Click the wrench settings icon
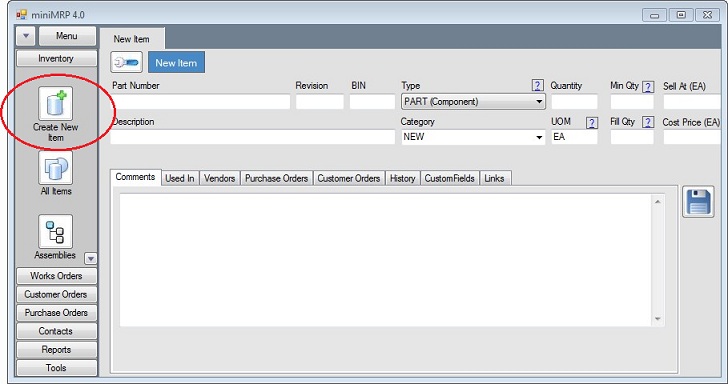Image resolution: width=728 pixels, height=384 pixels. tap(126, 62)
